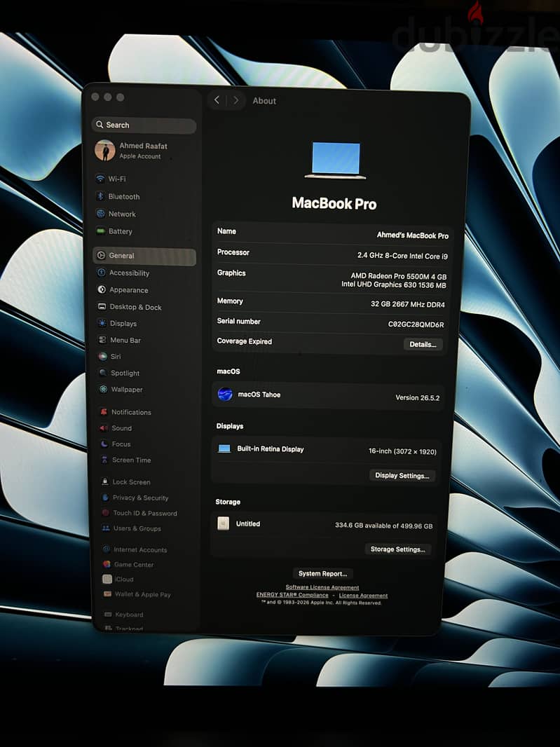
Task: Click Coverage Expired label
Action: pos(244,341)
